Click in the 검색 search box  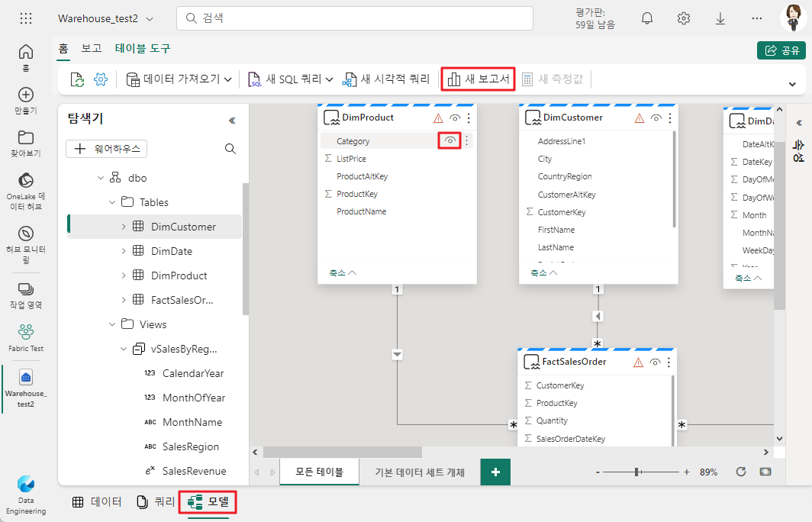point(355,18)
